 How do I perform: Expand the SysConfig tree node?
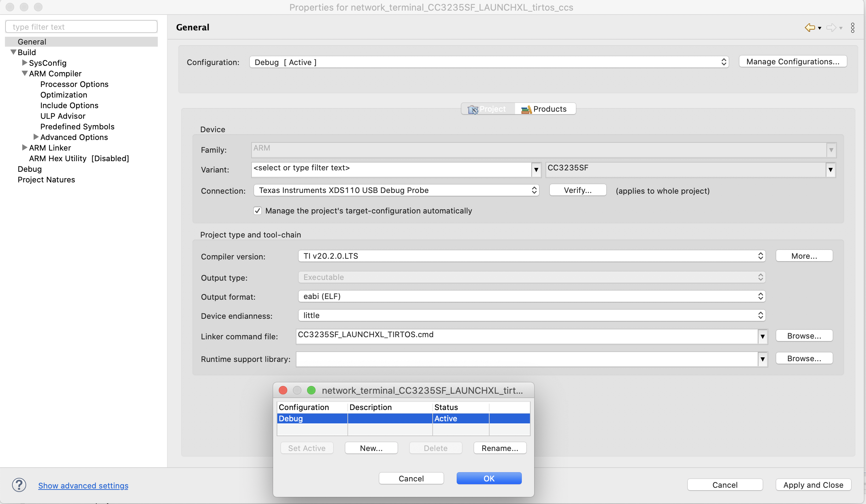click(24, 63)
